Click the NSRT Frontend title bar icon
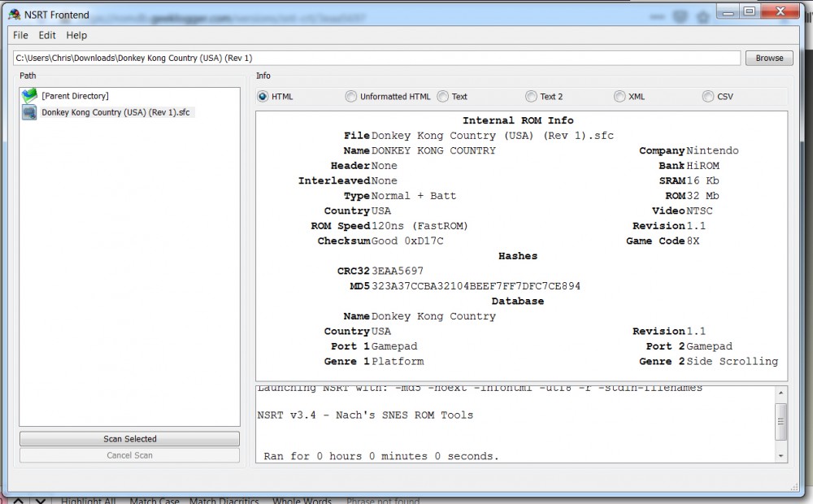This screenshot has width=813, height=504. pyautogui.click(x=14, y=15)
